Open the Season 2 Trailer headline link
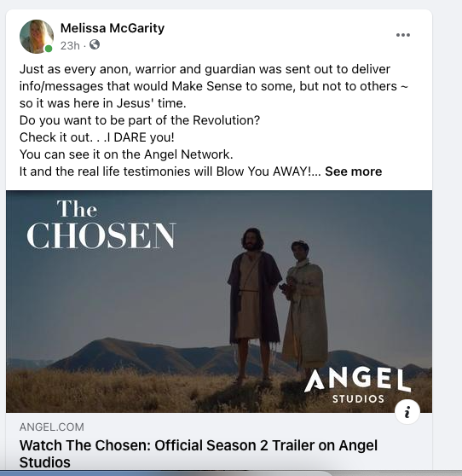This screenshot has width=462, height=476. (x=199, y=454)
